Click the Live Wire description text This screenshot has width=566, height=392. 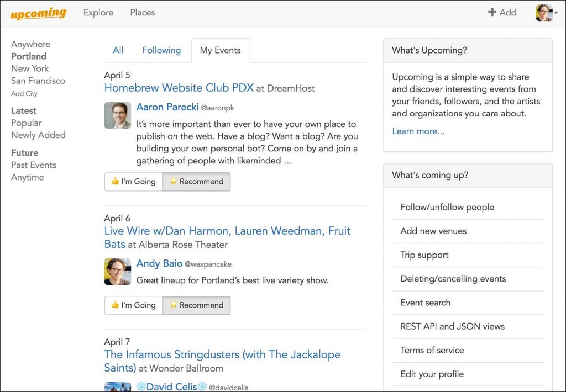(233, 280)
